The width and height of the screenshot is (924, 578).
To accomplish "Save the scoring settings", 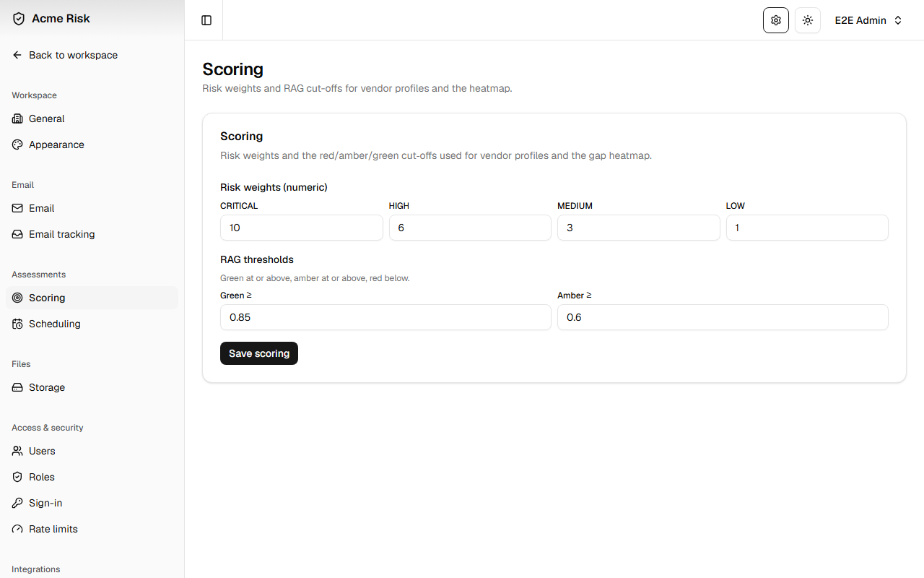I will click(259, 353).
